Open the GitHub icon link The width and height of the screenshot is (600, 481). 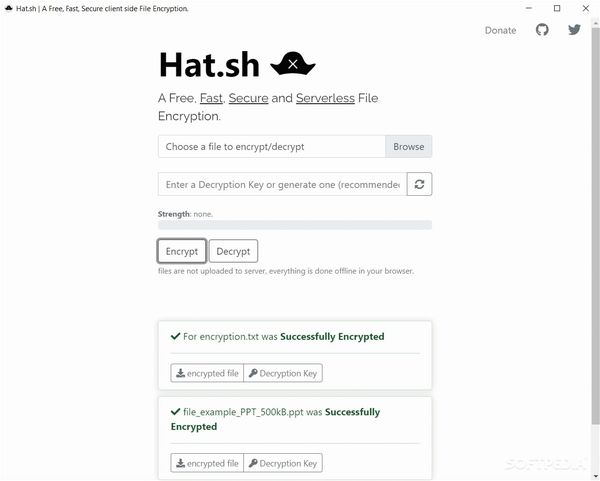point(542,30)
